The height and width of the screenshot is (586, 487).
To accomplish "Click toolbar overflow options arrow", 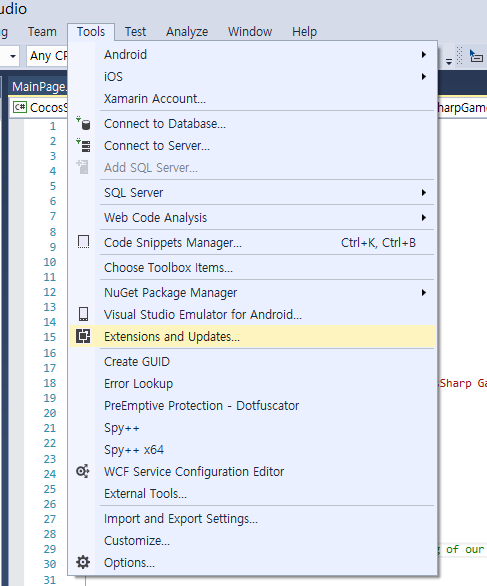I will 449,61.
